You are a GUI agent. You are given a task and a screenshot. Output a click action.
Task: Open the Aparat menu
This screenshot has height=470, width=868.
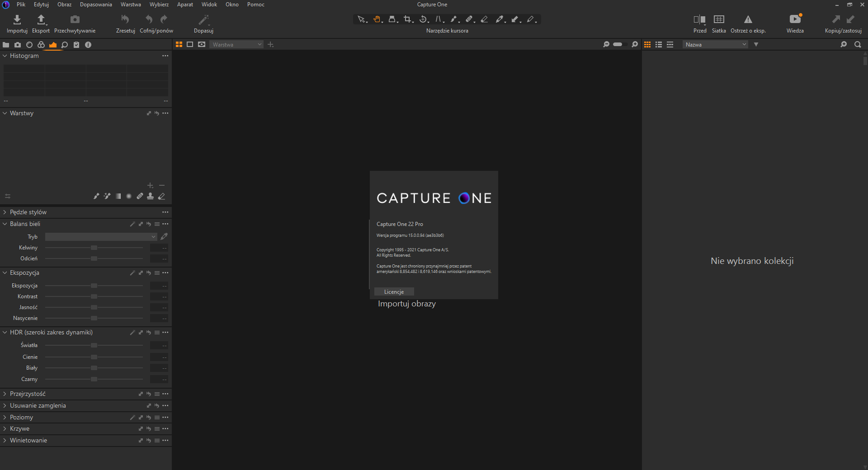[185, 5]
